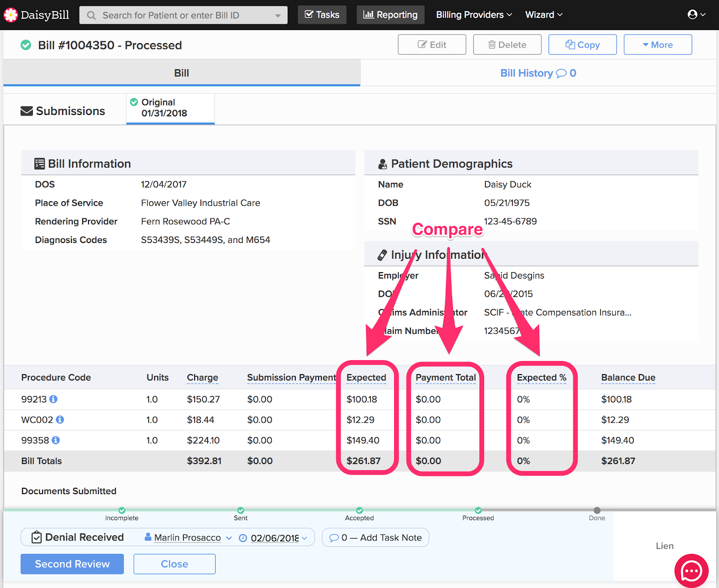This screenshot has height=588, width=719.
Task: Click the Payment Total column header
Action: [x=446, y=377]
